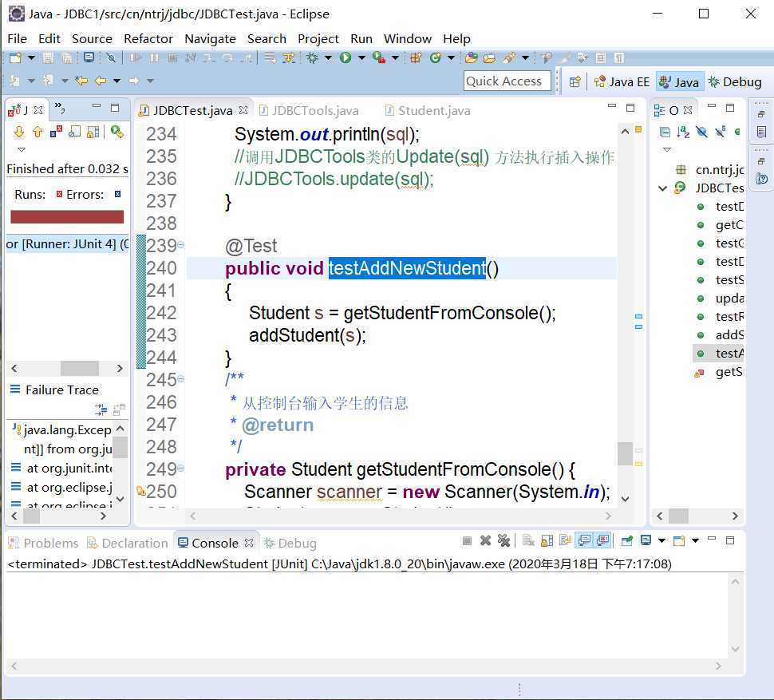Select the JDBCTools.java editor tab
The width and height of the screenshot is (774, 700).
point(309,111)
